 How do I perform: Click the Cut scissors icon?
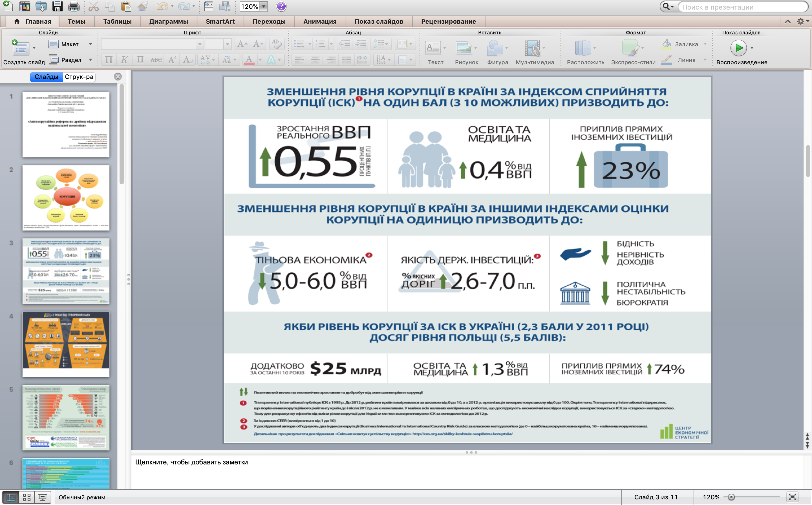(x=94, y=6)
